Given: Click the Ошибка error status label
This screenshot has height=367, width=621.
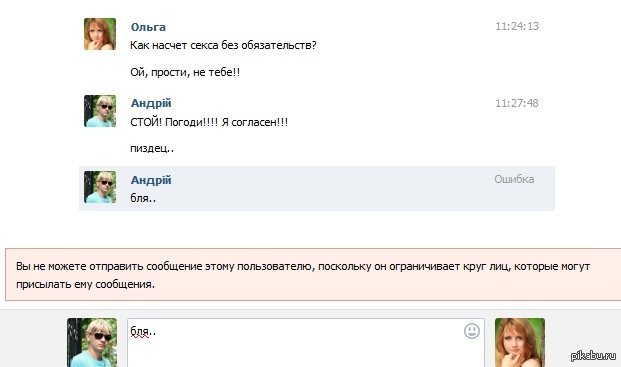Looking at the screenshot, I should 514,179.
